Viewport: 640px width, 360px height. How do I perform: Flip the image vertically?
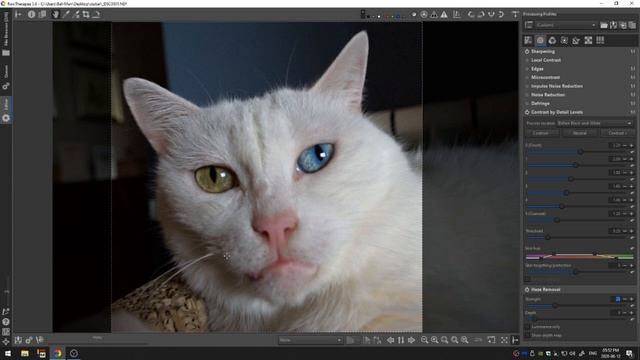(x=501, y=14)
